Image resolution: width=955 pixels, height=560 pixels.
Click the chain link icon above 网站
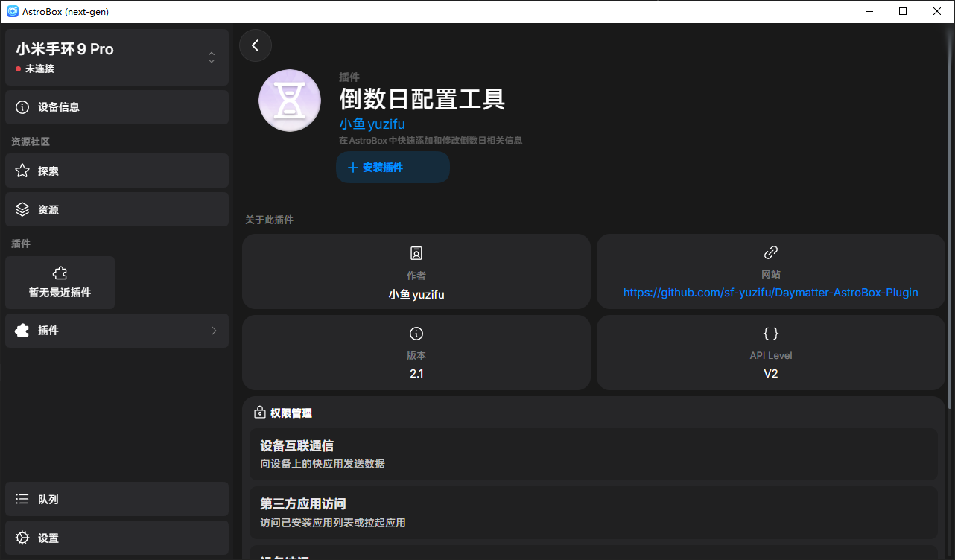click(x=771, y=252)
